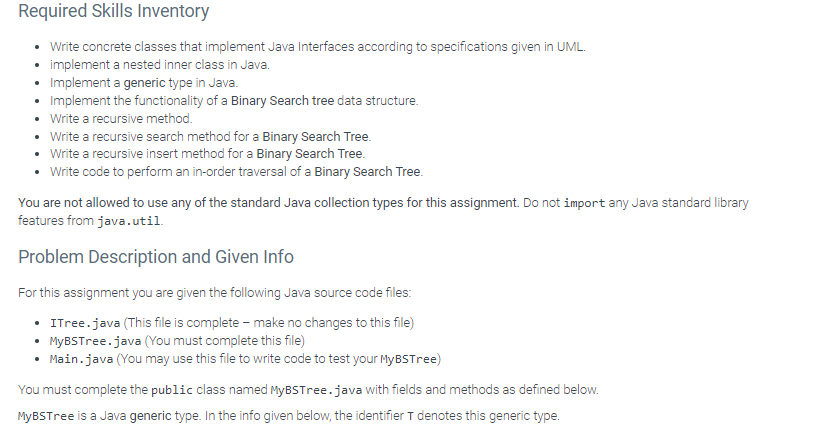Click the bold word 'generic' in skills list

point(144,83)
